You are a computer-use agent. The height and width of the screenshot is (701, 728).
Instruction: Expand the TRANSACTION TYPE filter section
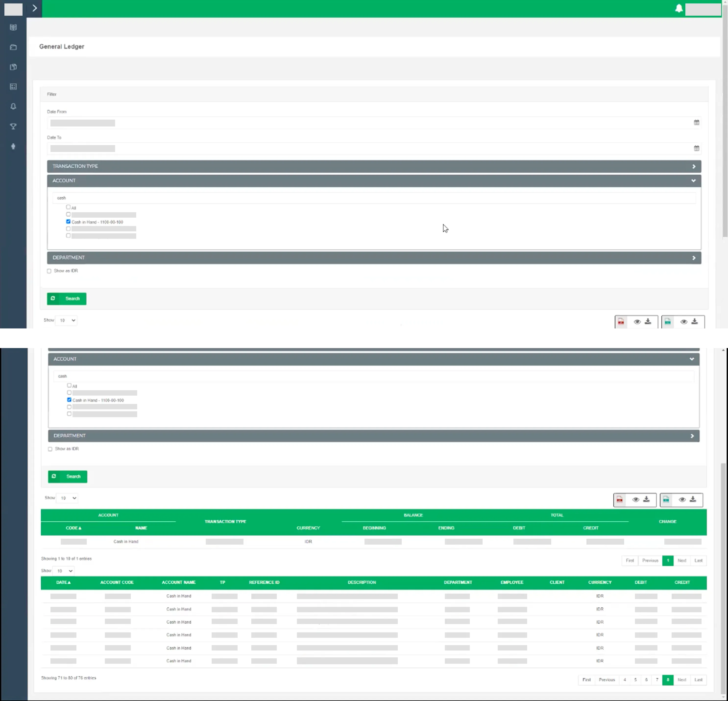pyautogui.click(x=374, y=166)
